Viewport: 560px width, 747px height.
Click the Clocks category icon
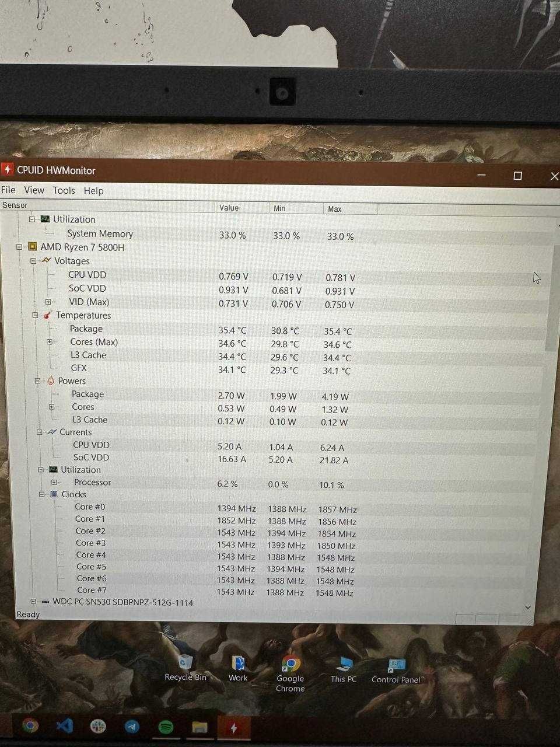54,494
